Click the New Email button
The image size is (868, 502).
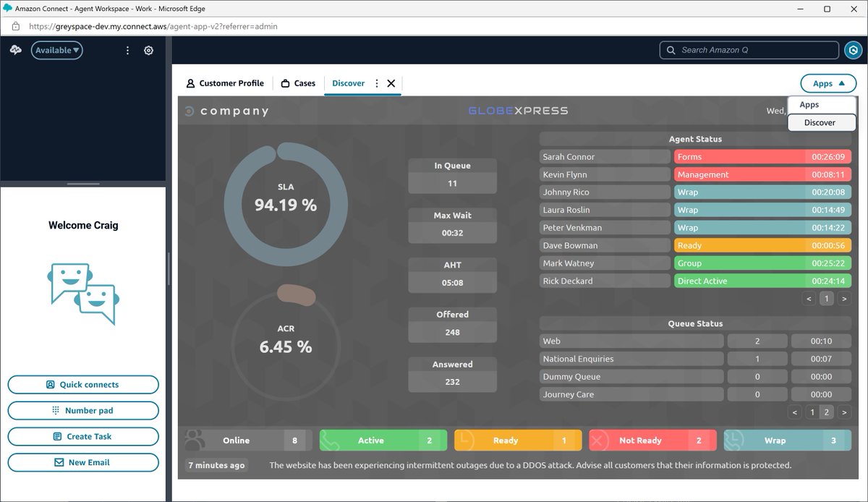point(83,463)
